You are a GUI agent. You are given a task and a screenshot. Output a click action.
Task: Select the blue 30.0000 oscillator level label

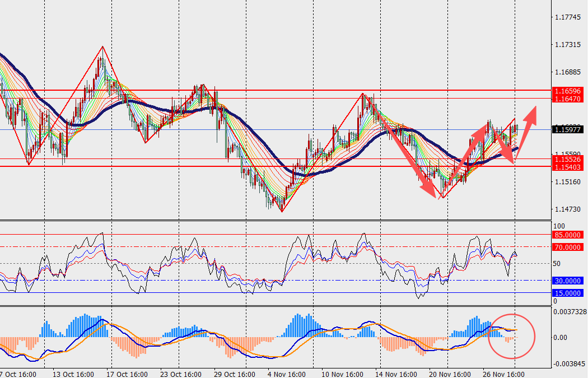tap(567, 281)
